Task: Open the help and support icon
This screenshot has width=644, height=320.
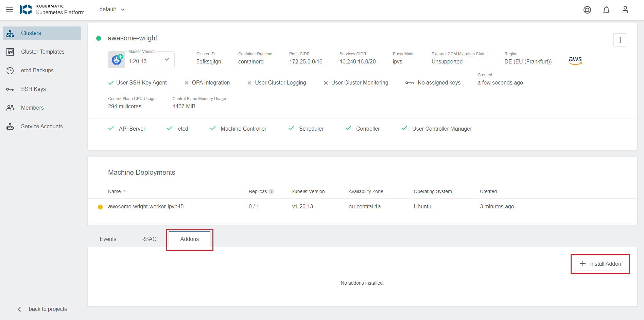Action: pos(587,10)
